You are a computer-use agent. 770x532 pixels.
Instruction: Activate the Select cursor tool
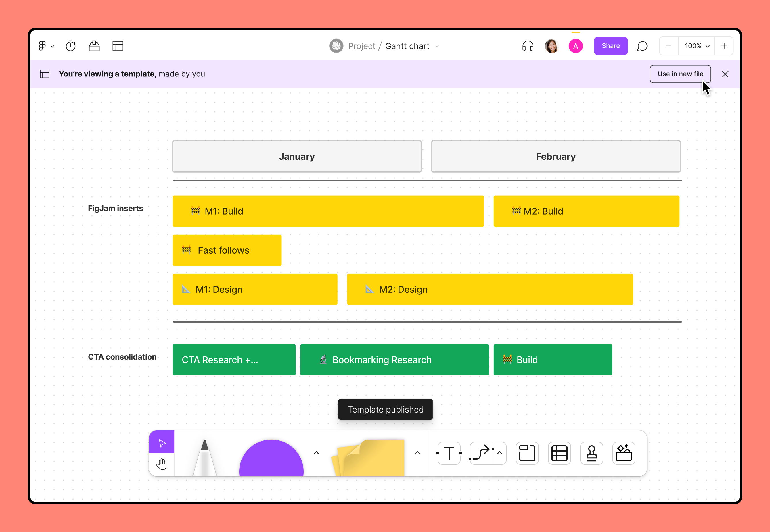pos(162,443)
